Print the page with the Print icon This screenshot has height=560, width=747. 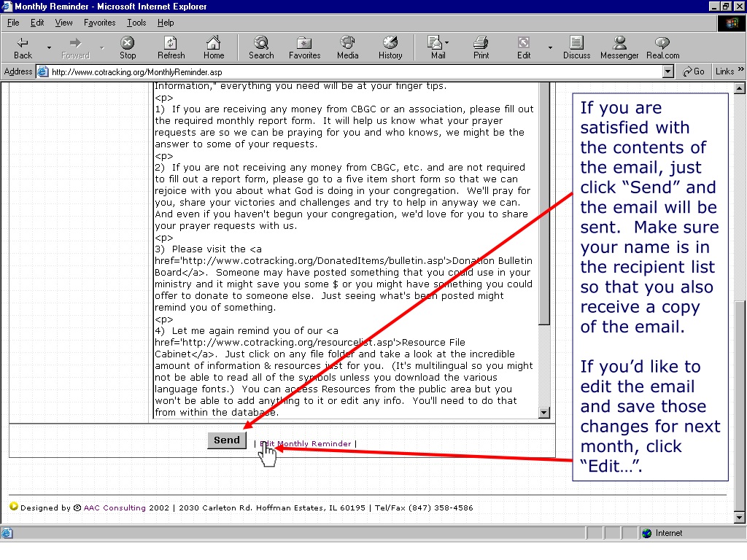(481, 47)
